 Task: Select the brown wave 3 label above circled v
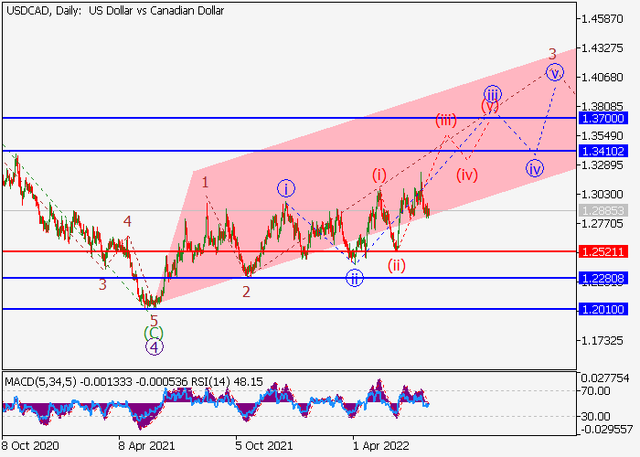pos(552,53)
